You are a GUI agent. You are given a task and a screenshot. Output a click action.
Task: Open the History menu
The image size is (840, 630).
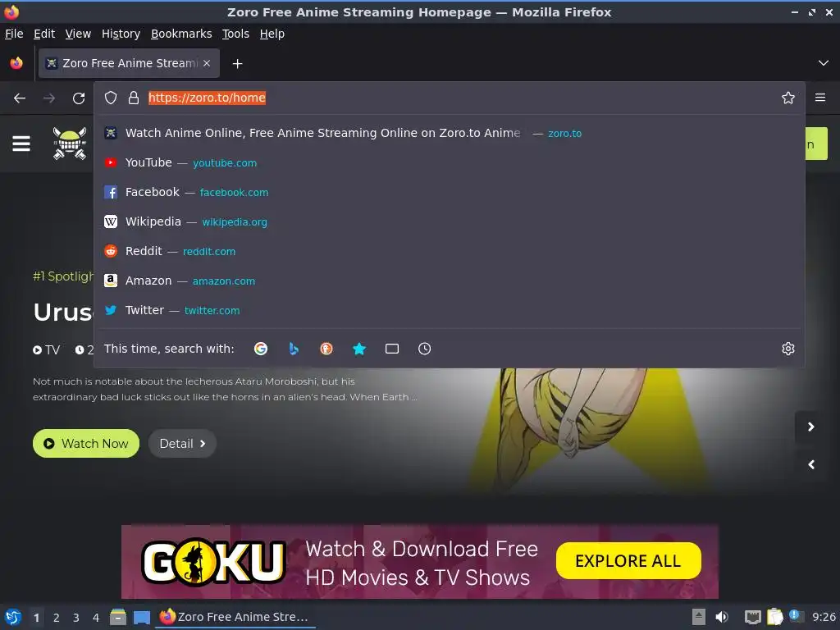(121, 34)
